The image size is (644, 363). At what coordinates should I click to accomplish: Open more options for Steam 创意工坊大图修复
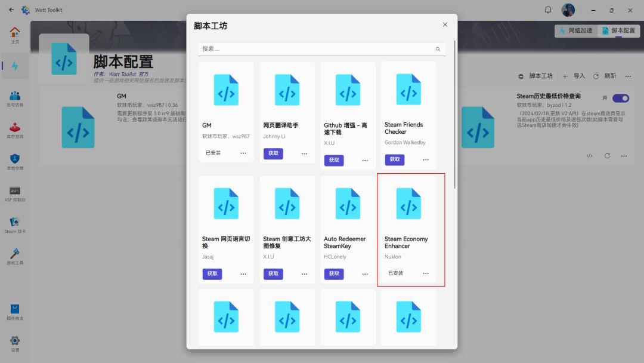[x=304, y=274]
